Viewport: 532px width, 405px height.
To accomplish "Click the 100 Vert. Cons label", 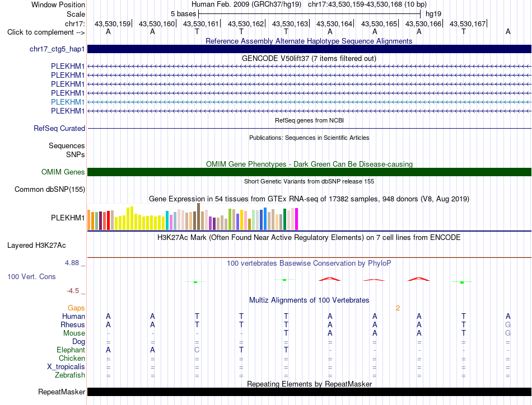I will 31,276.
